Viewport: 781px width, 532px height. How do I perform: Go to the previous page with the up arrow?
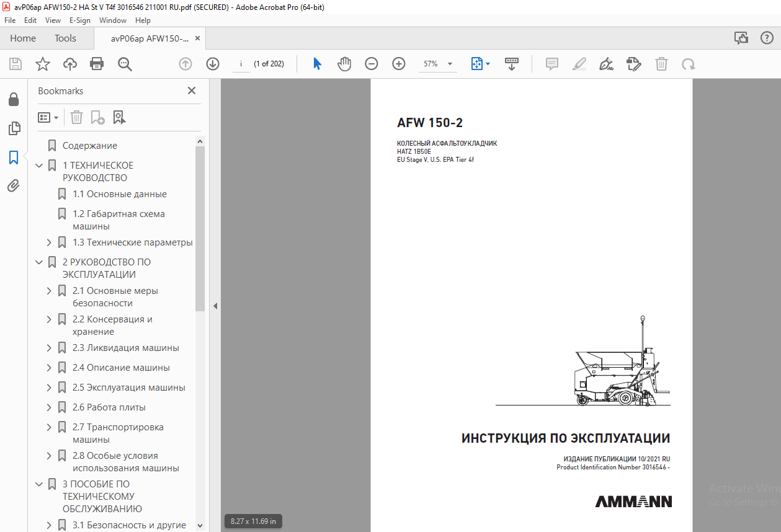185,64
